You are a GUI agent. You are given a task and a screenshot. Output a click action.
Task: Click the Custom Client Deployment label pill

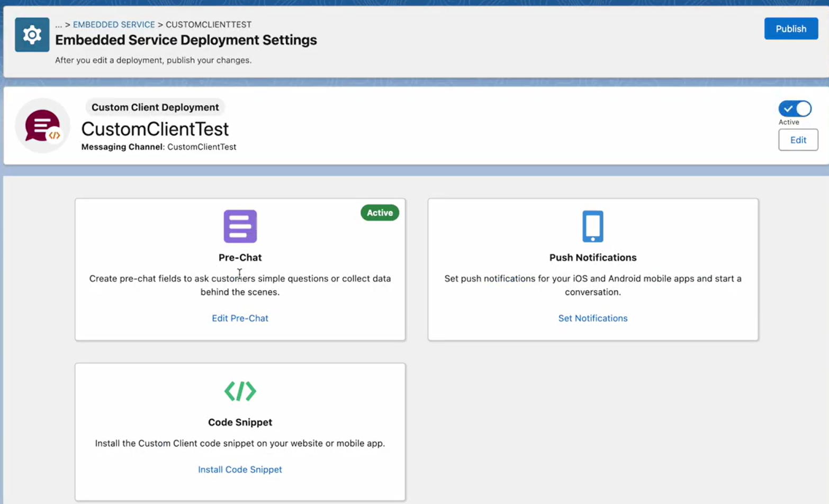click(x=155, y=107)
